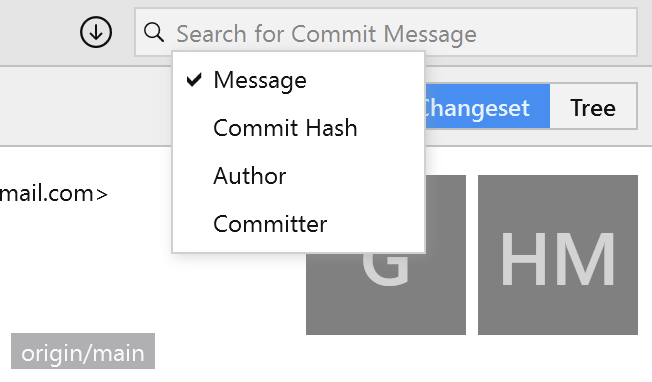Screen dimensions: 652x382
Task: Toggle the highlighted Changeset segment
Action: (x=487, y=106)
